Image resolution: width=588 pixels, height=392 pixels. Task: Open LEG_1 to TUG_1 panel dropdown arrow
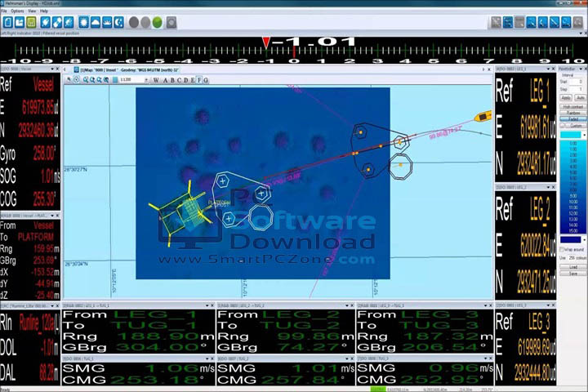coord(207,305)
